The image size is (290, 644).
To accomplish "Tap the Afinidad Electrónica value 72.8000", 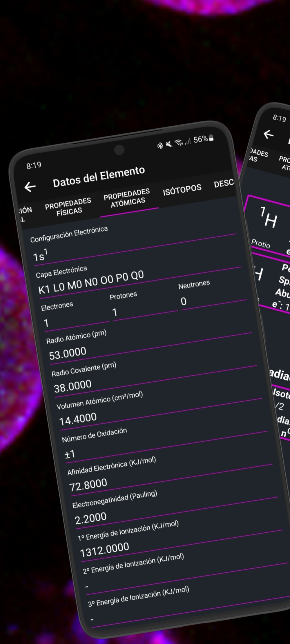I will pos(88,485).
